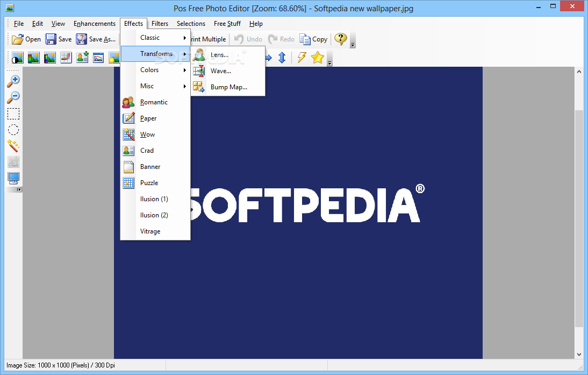Open the File menu
Viewport: 588px width, 375px height.
[x=19, y=24]
